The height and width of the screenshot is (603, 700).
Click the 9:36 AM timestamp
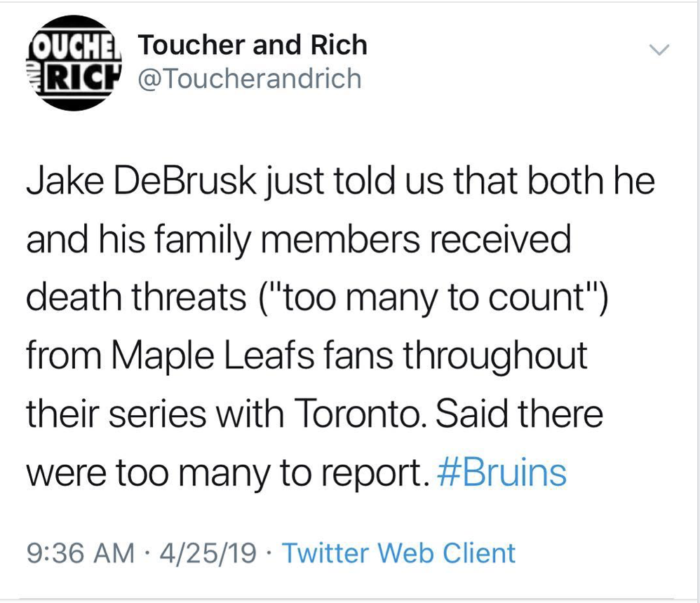(80, 553)
